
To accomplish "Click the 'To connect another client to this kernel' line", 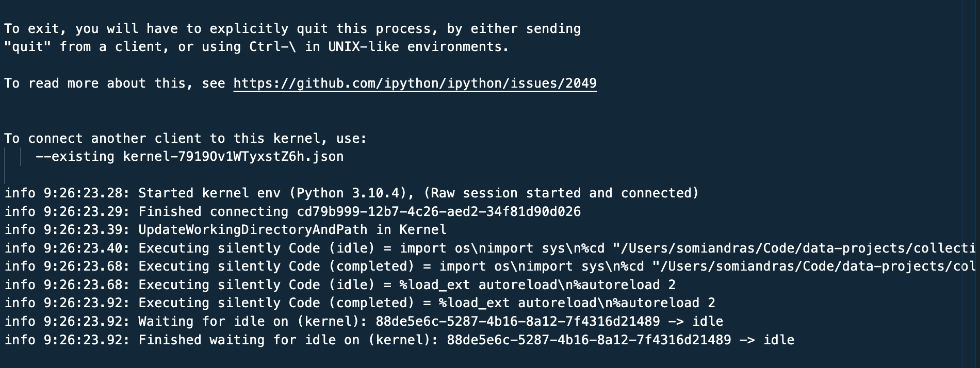I will [x=186, y=139].
